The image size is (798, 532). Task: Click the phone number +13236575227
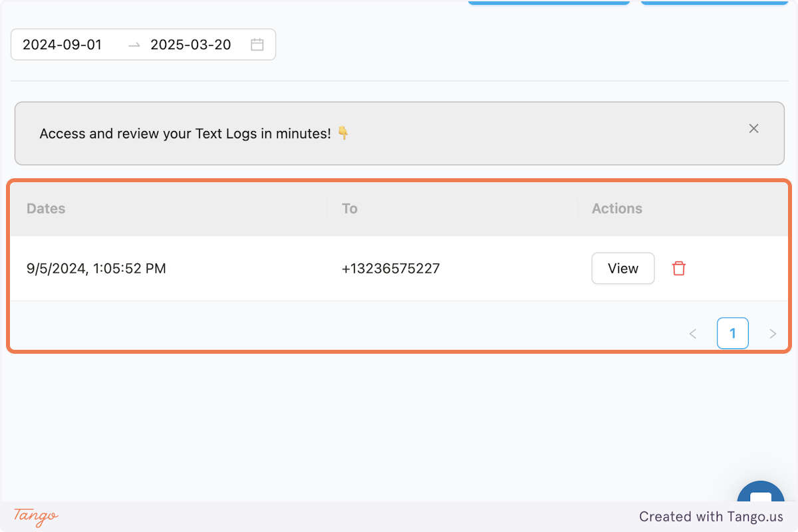point(390,268)
